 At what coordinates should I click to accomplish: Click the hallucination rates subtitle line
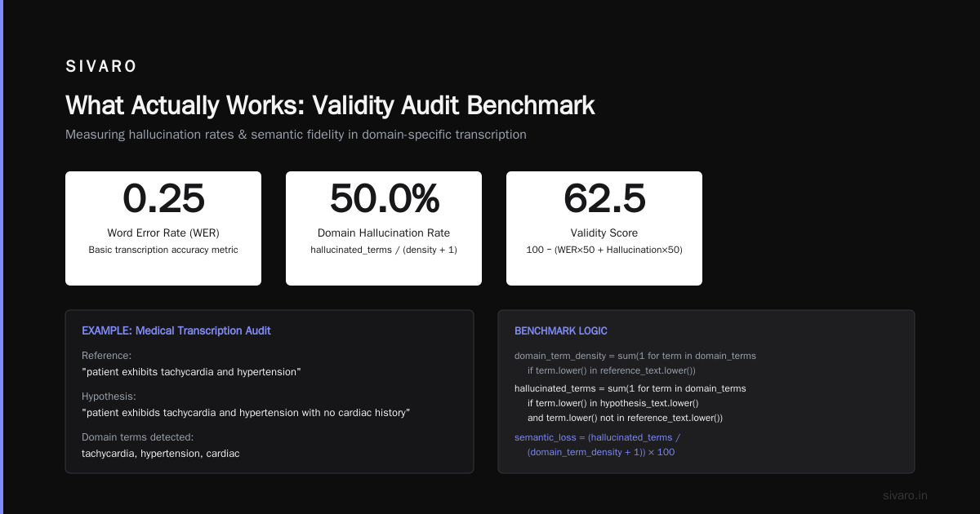click(296, 135)
